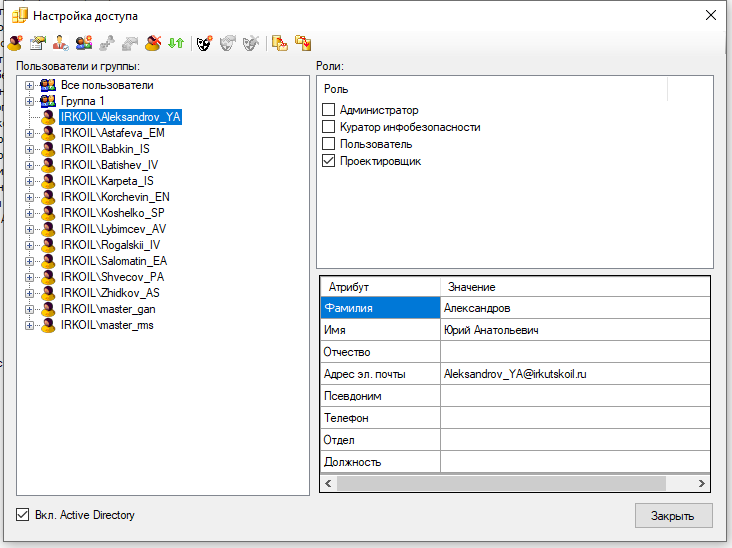Click the user icon beside IRKOIL\Salomatin_EA
Image resolution: width=732 pixels, height=548 pixels.
click(48, 261)
